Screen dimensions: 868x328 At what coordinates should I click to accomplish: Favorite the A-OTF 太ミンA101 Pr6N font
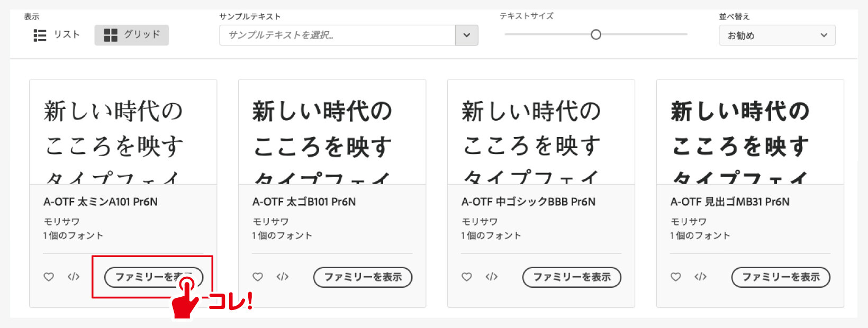[49, 277]
